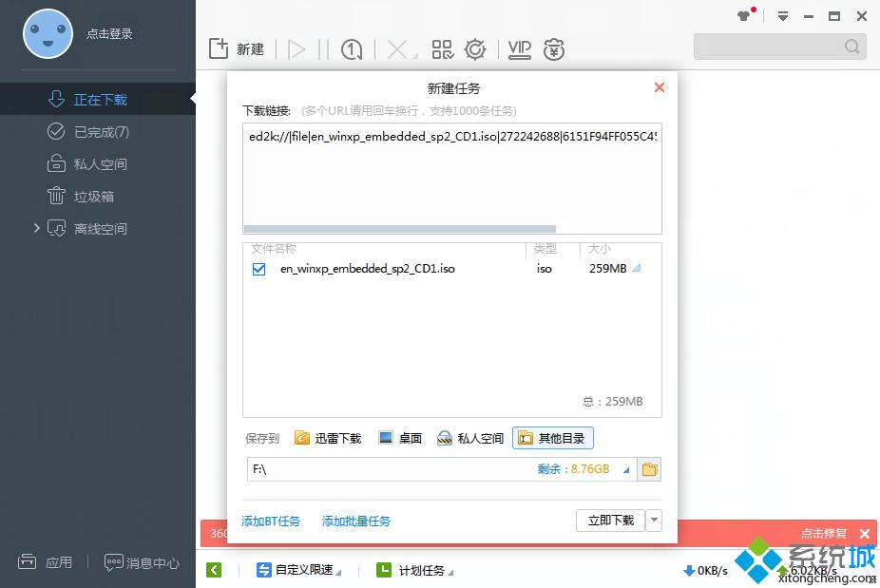Viewport: 880px width, 588px height.
Task: Open 消息中心 message center
Action: (142, 562)
